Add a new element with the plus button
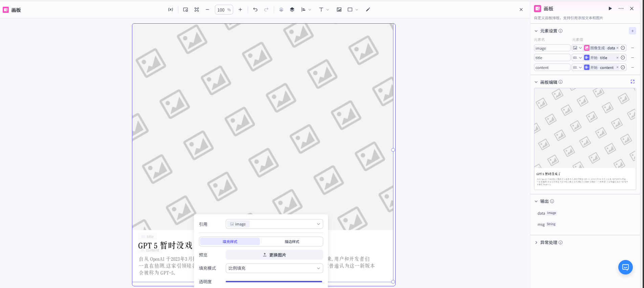644x288 pixels. pyautogui.click(x=632, y=31)
